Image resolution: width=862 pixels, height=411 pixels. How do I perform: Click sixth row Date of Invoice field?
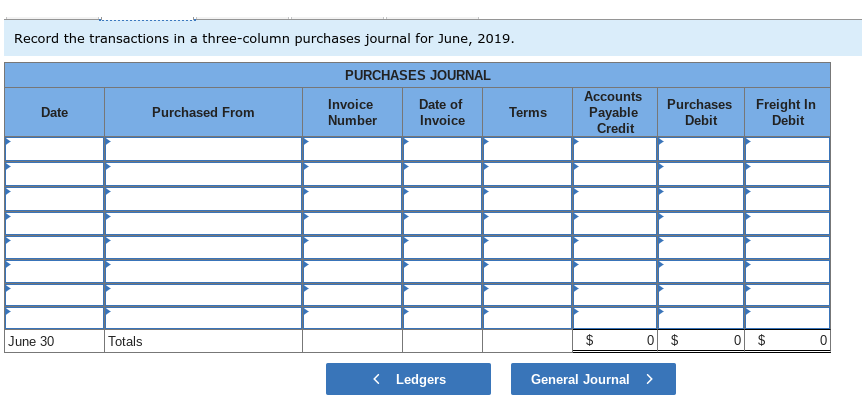(443, 271)
